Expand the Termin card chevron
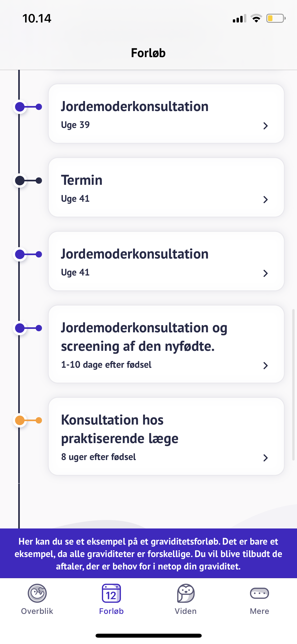 (265, 199)
